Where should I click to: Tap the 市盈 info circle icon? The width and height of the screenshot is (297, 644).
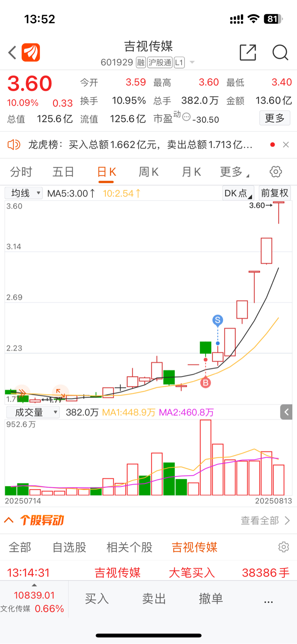coord(186,117)
